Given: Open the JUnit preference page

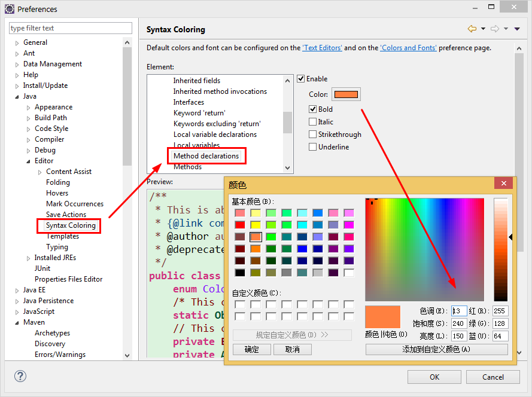Looking at the screenshot, I should (42, 268).
